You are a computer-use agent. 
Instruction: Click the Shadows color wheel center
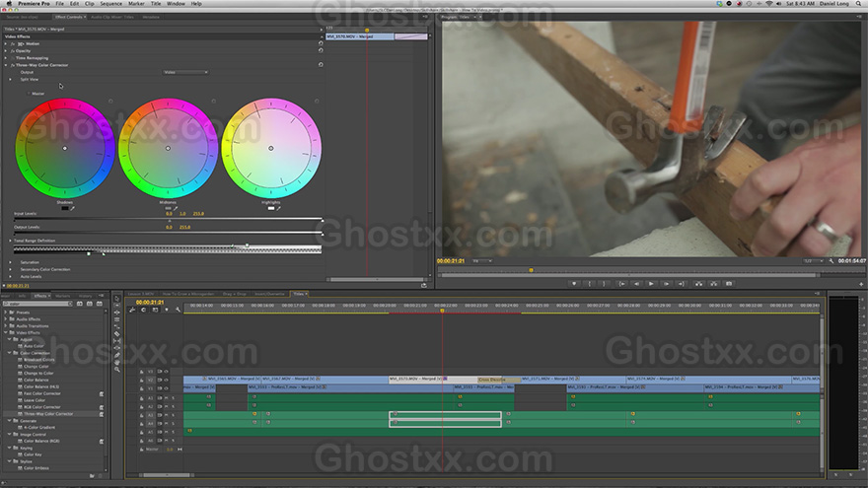click(65, 148)
